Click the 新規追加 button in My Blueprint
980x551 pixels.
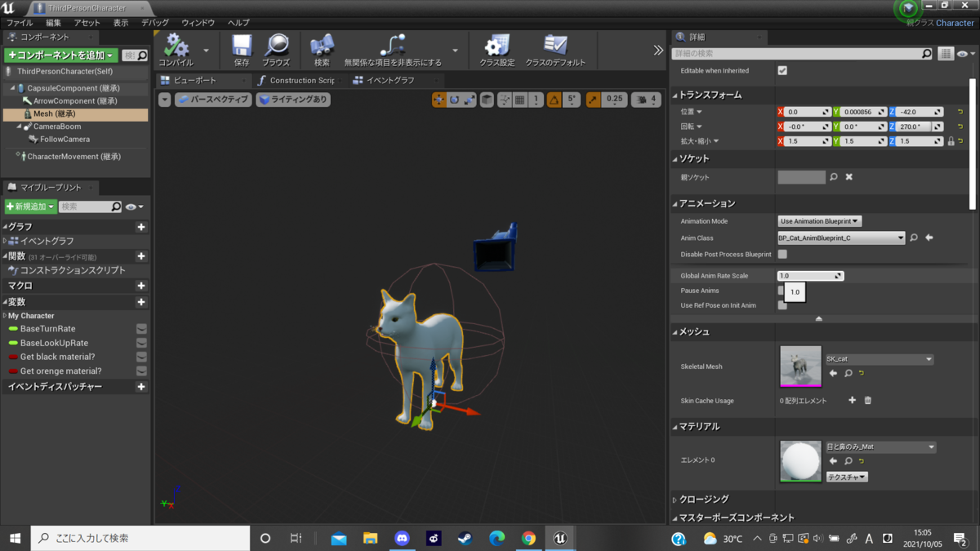point(30,207)
